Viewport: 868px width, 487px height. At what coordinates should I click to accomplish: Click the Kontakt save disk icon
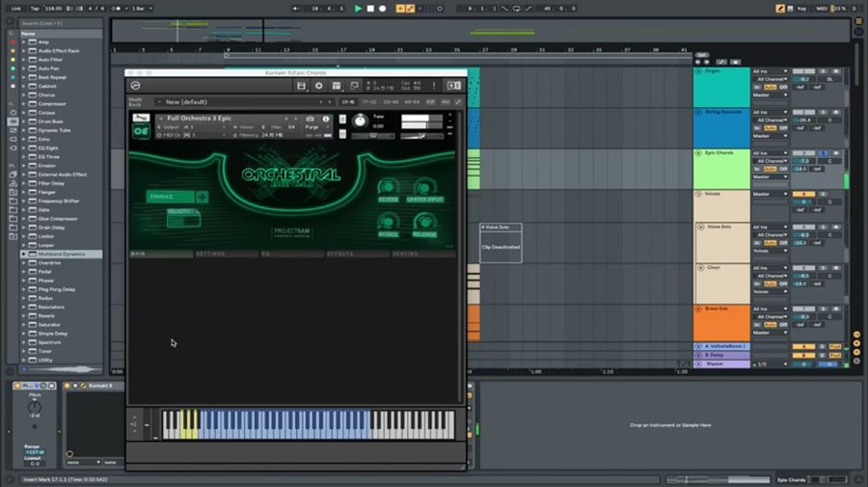[x=302, y=86]
